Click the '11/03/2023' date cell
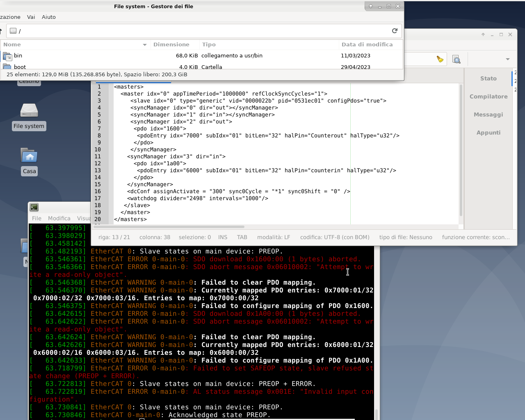525x420 pixels. 356,56
